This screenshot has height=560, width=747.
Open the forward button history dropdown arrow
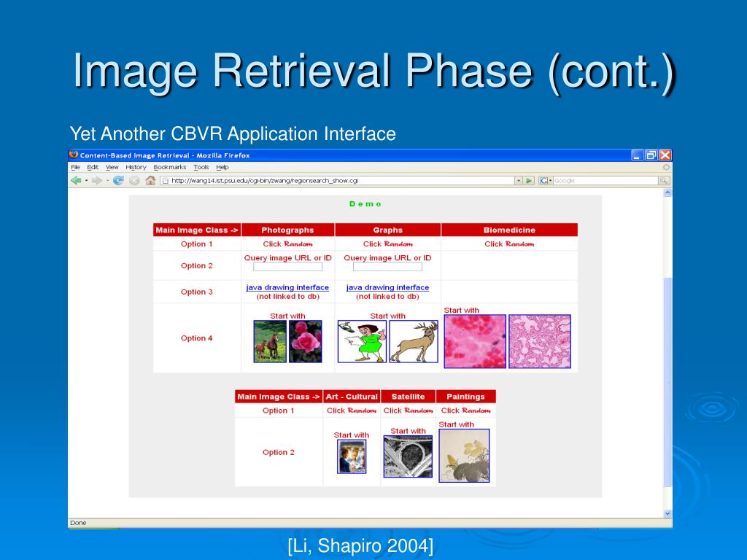click(x=107, y=181)
